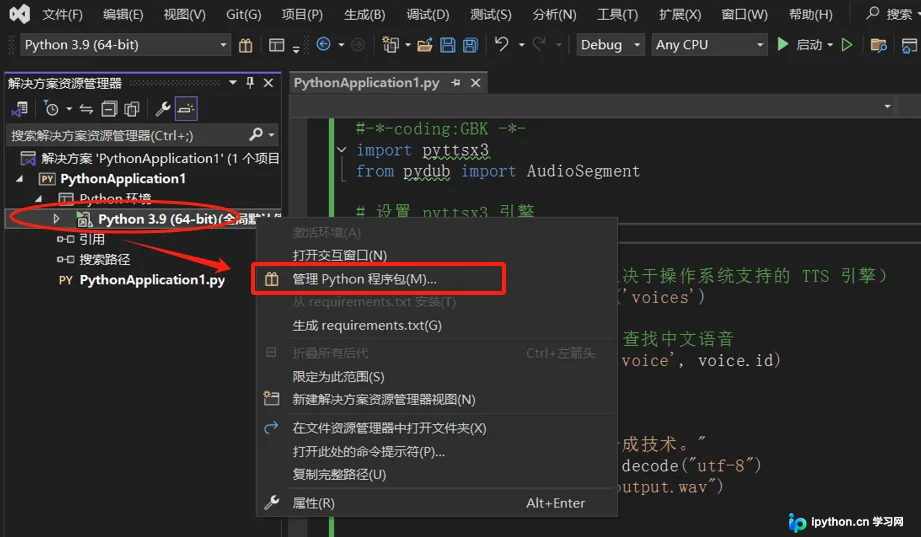
Task: Click the new project toolbar icon
Action: click(390, 45)
